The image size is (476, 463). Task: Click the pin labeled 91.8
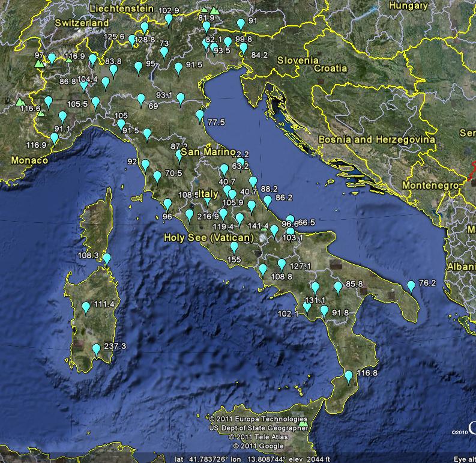pos(324,310)
